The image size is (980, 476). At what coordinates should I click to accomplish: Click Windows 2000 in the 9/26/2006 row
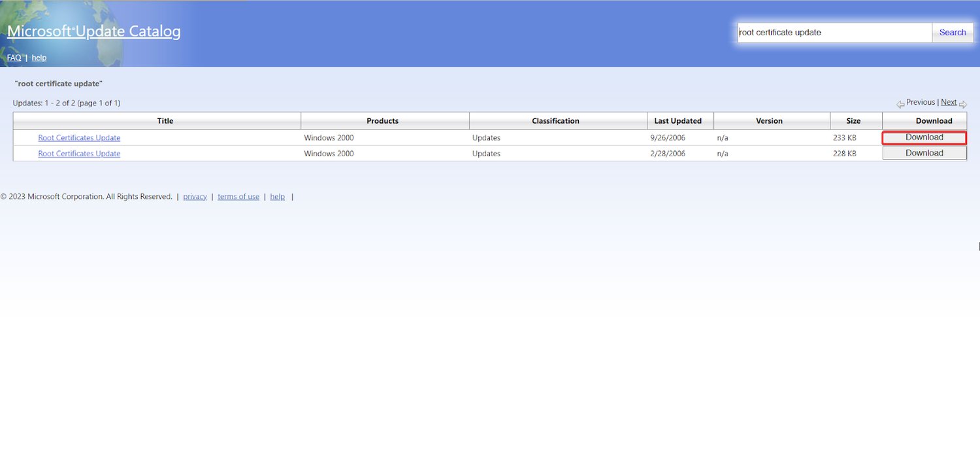pyautogui.click(x=329, y=138)
